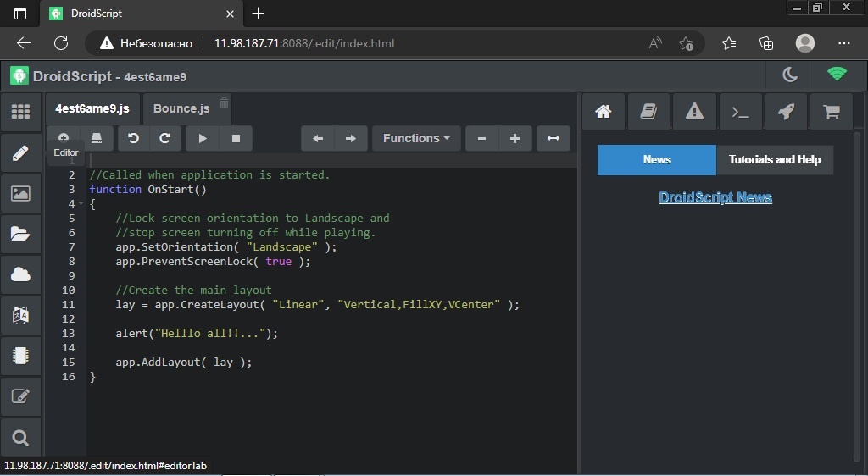868x476 pixels.
Task: Open the cloud sidebar icon
Action: coord(20,274)
